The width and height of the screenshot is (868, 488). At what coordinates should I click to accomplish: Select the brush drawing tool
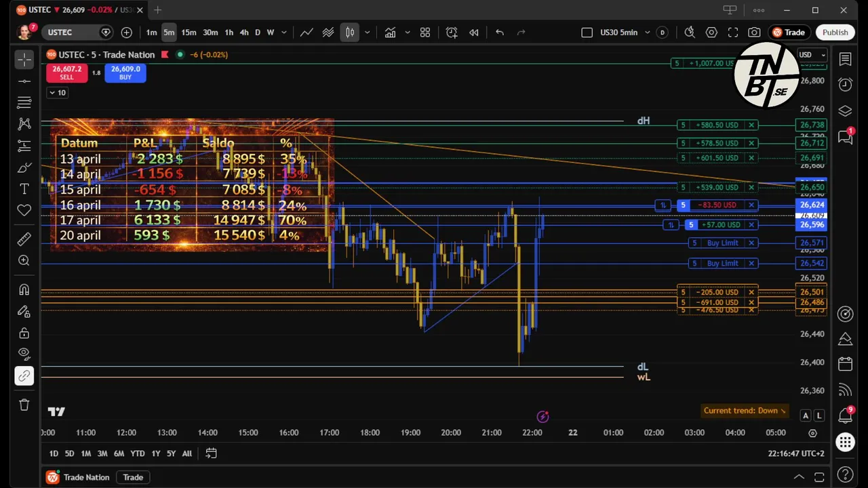coord(24,167)
